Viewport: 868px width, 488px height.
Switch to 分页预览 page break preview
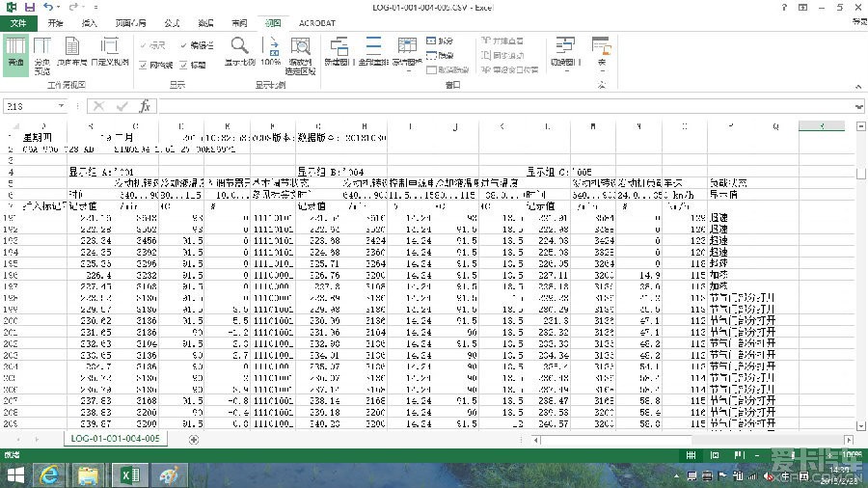coord(42,55)
